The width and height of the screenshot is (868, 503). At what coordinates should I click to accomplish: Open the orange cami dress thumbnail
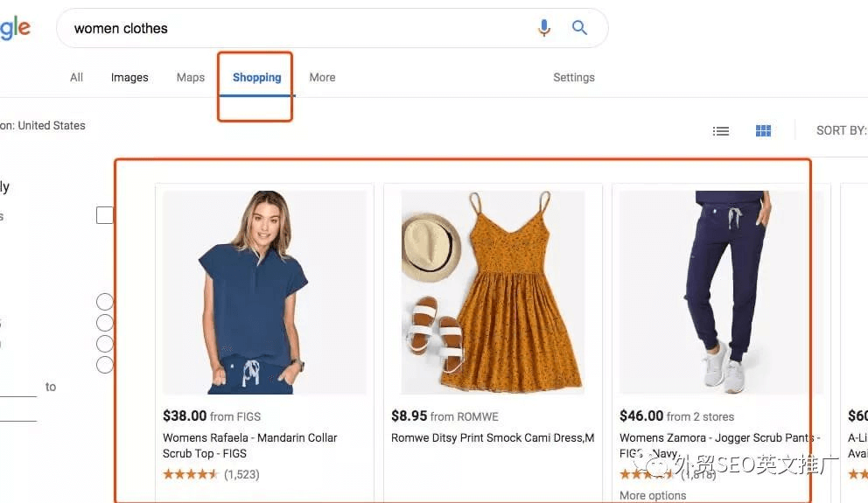[493, 292]
